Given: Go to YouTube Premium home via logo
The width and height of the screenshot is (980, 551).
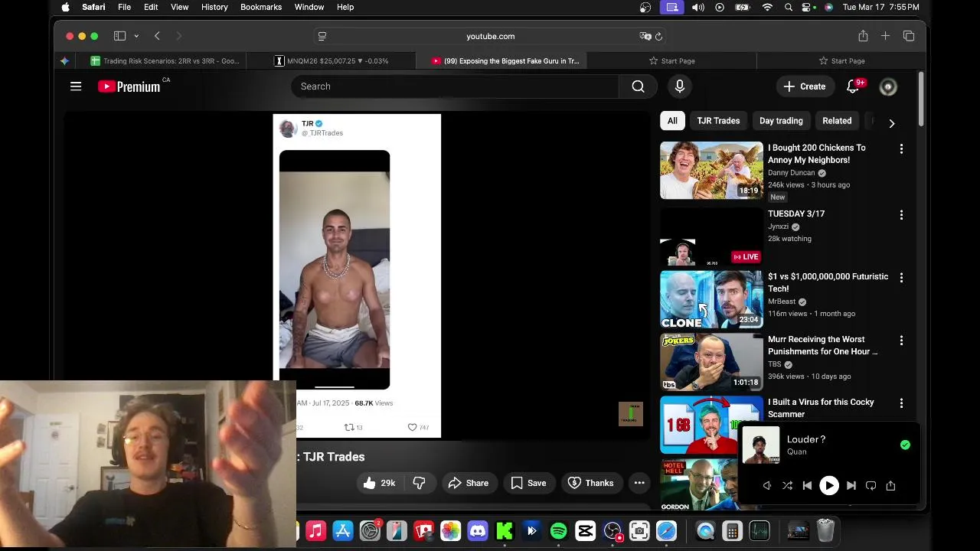Looking at the screenshot, I should coord(129,86).
